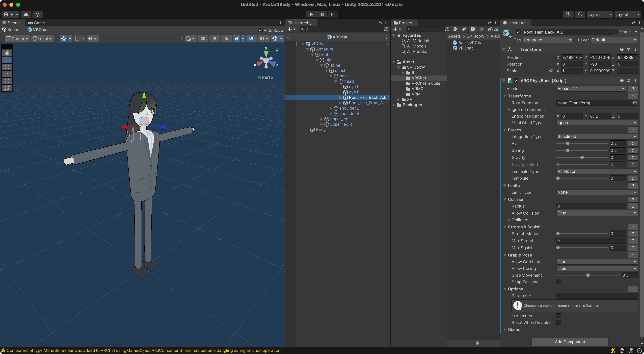Open the Transform component presets icon
644x354 pixels.
629,49
